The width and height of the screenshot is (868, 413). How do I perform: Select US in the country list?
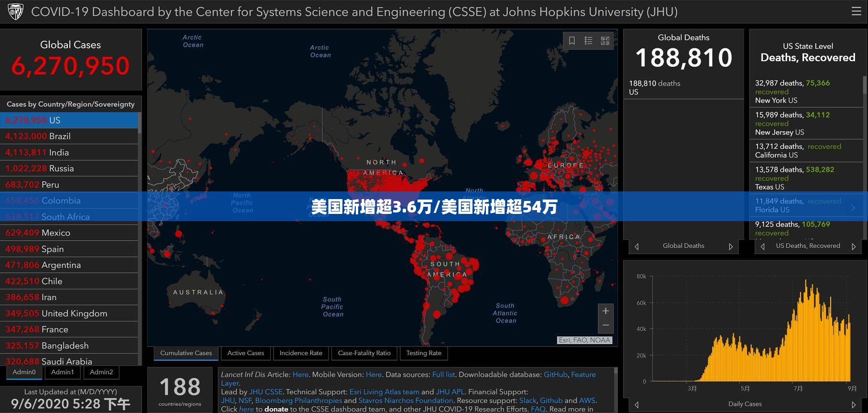point(69,120)
